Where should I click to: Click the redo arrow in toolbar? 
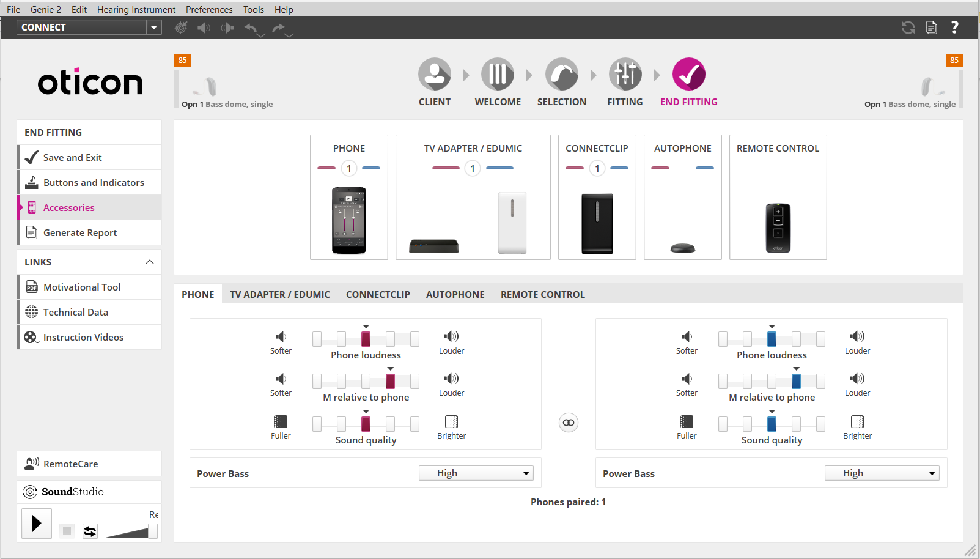(x=279, y=28)
